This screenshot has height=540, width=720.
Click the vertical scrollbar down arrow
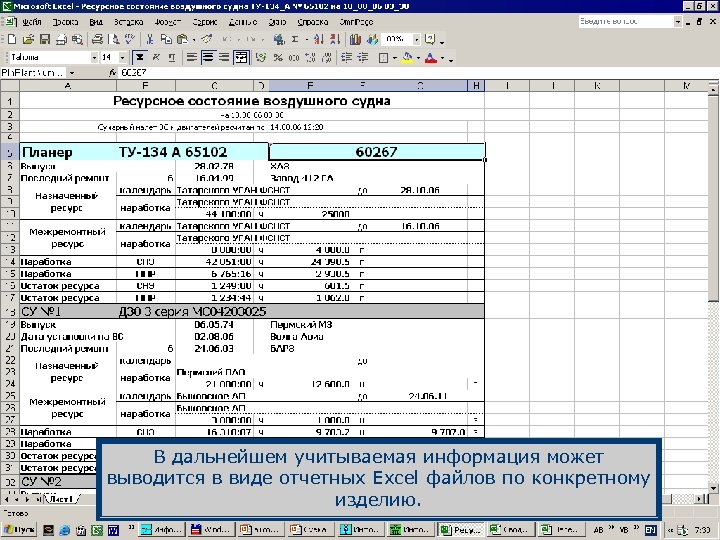click(713, 488)
